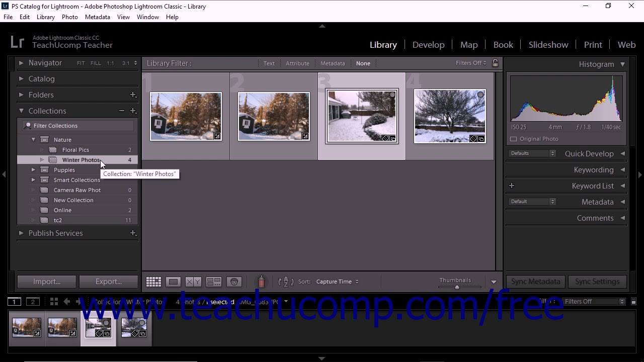Open the Sort Capture Time dropdown

coord(337,282)
